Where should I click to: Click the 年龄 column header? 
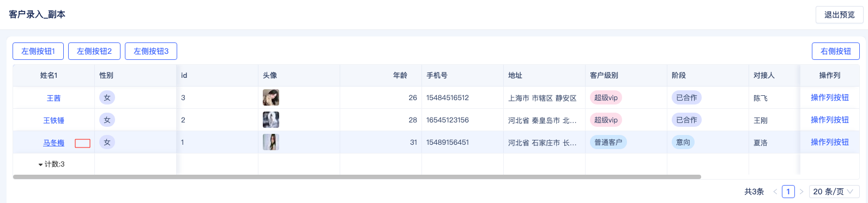click(x=400, y=76)
